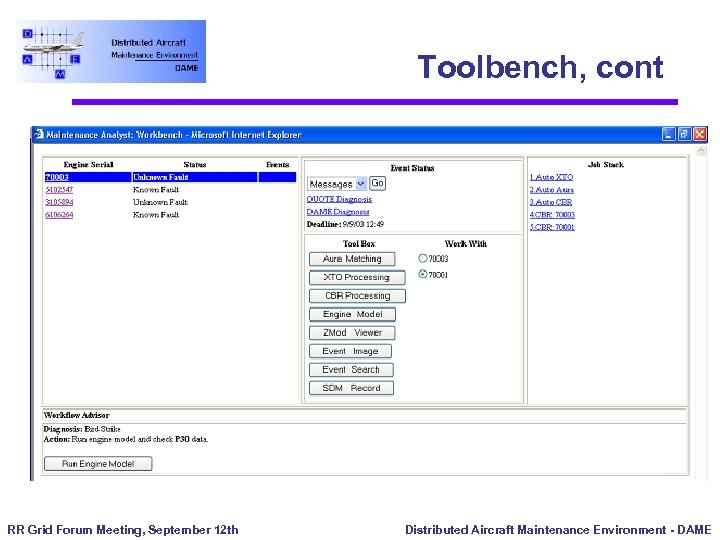
Task: Open job 3 Auto CBR
Action: (x=551, y=202)
